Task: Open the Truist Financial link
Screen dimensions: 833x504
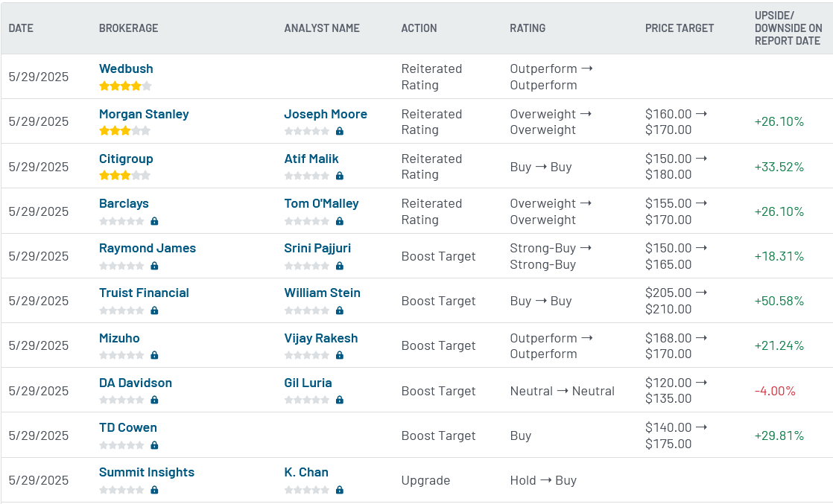Action: (x=144, y=293)
